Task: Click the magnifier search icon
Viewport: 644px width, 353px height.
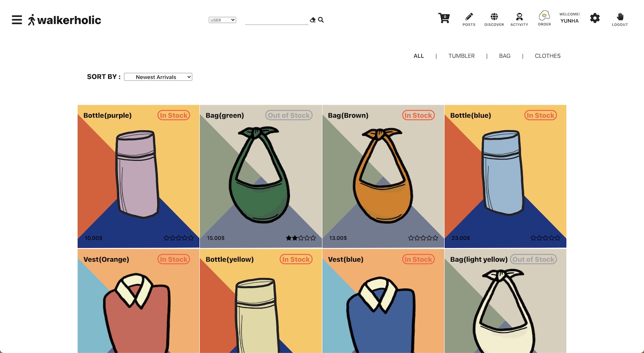Action: pyautogui.click(x=321, y=20)
